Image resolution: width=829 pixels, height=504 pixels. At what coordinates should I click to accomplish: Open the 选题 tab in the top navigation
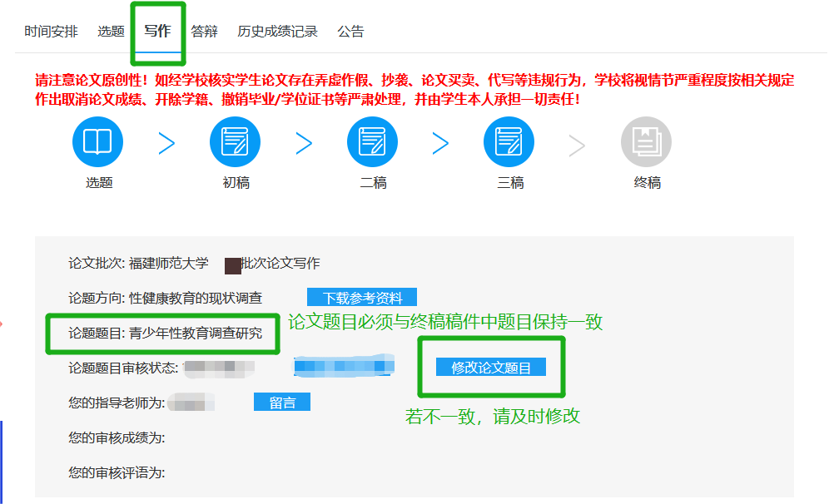(x=111, y=32)
